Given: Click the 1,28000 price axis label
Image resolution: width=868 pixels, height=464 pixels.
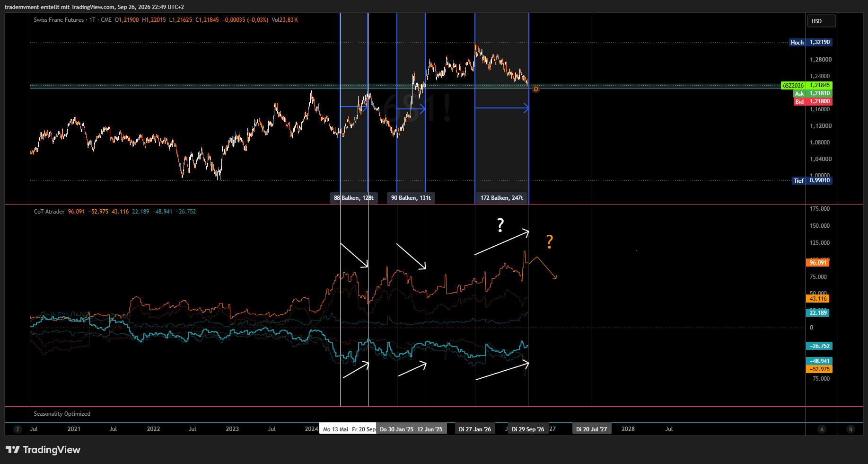Looking at the screenshot, I should tap(821, 60).
